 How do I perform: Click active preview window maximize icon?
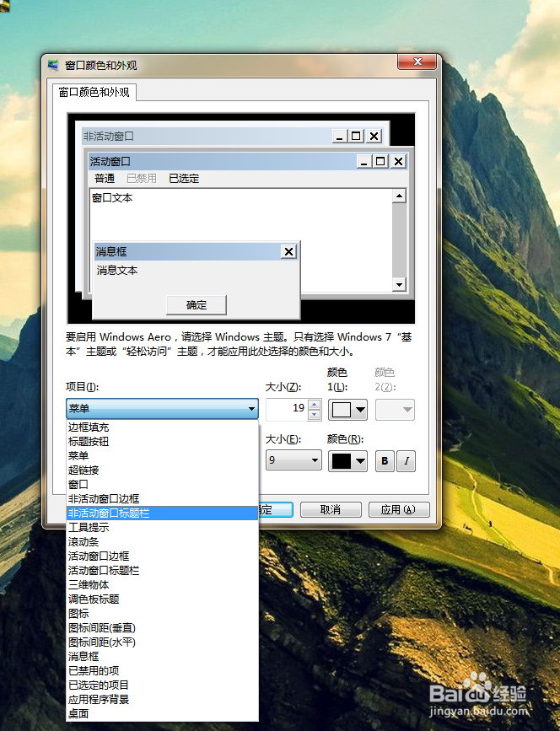click(x=381, y=161)
